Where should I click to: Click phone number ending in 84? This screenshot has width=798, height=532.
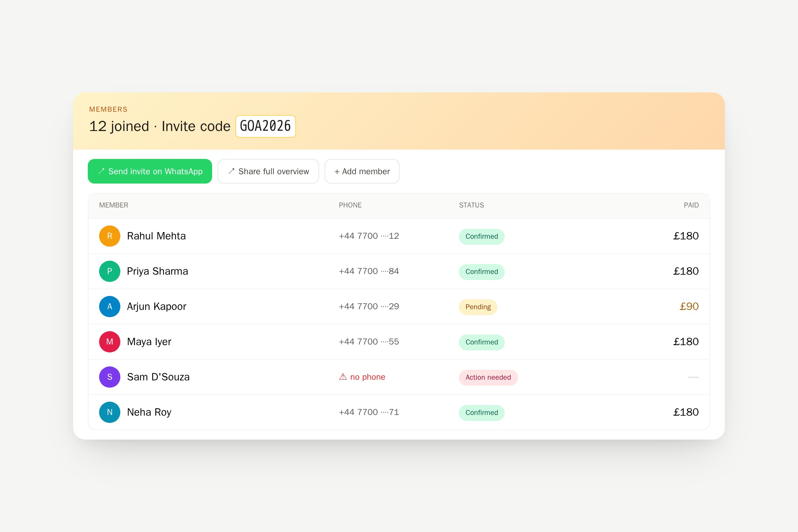tap(369, 271)
